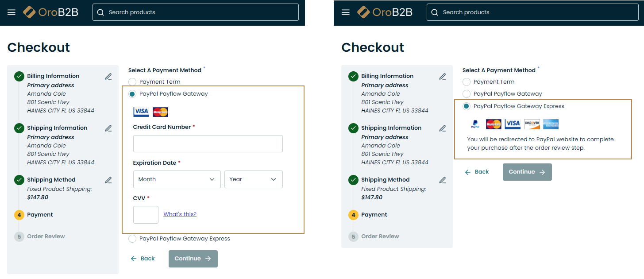Select Payment Term radio above the credit card form
Screen dimensions: 644x279
tap(132, 82)
